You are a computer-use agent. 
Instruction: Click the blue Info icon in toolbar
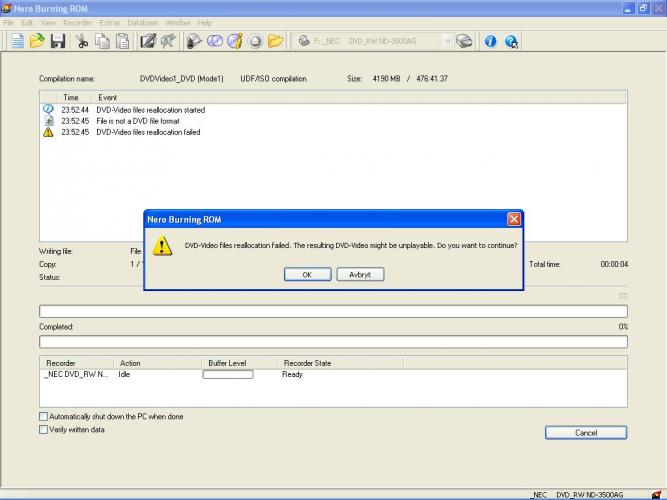pos(491,41)
